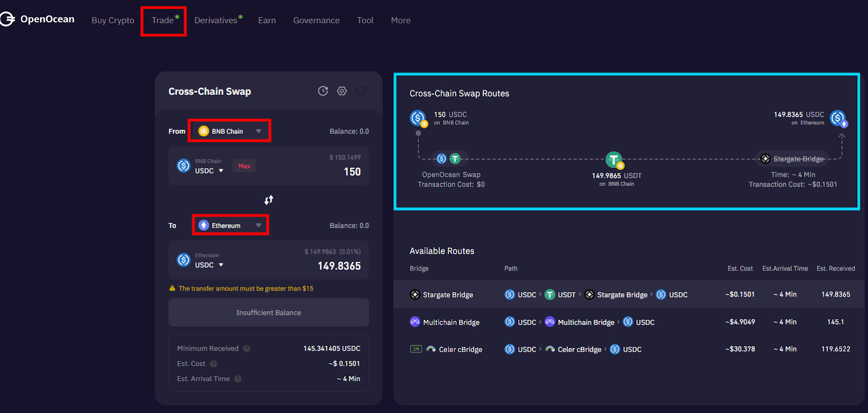868x413 pixels.
Task: Click the 119.6522 received value
Action: pyautogui.click(x=835, y=349)
